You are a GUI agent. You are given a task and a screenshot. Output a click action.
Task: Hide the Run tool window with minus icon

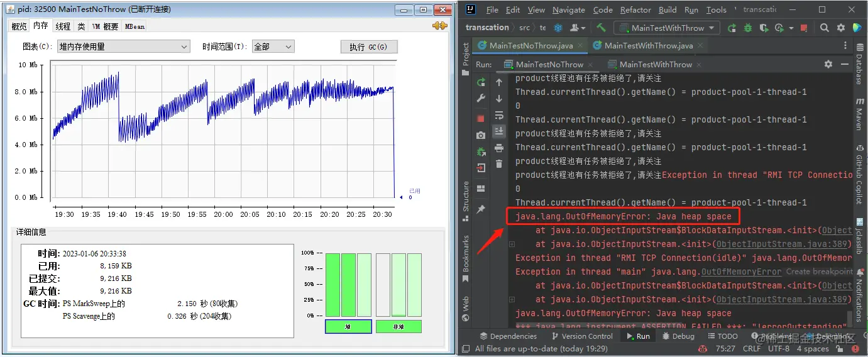pyautogui.click(x=844, y=64)
